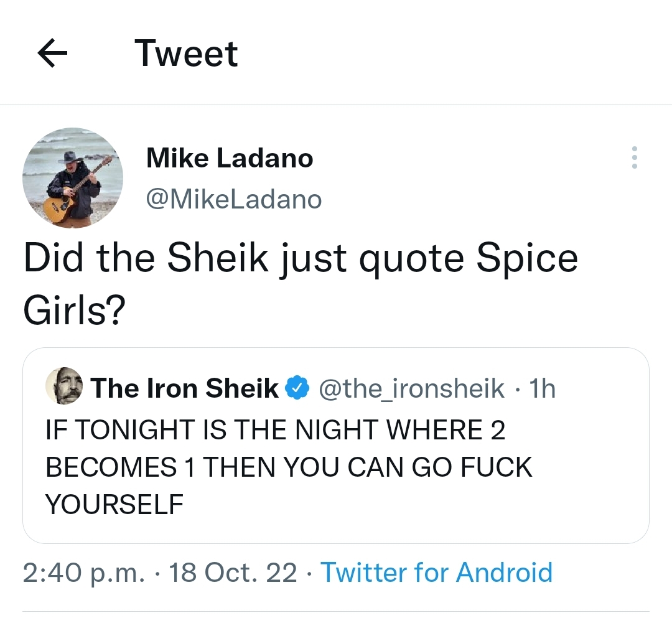
Task: Tap the blue verified badge
Action: pos(298,388)
